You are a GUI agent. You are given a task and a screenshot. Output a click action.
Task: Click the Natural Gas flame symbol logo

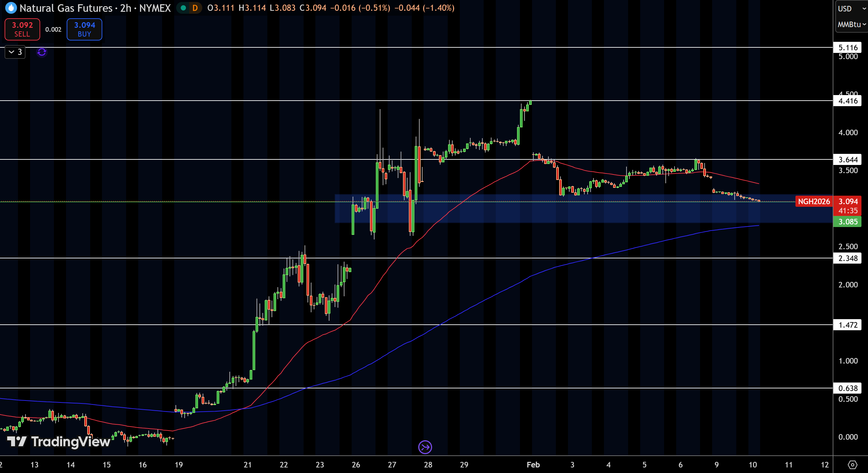coord(11,8)
